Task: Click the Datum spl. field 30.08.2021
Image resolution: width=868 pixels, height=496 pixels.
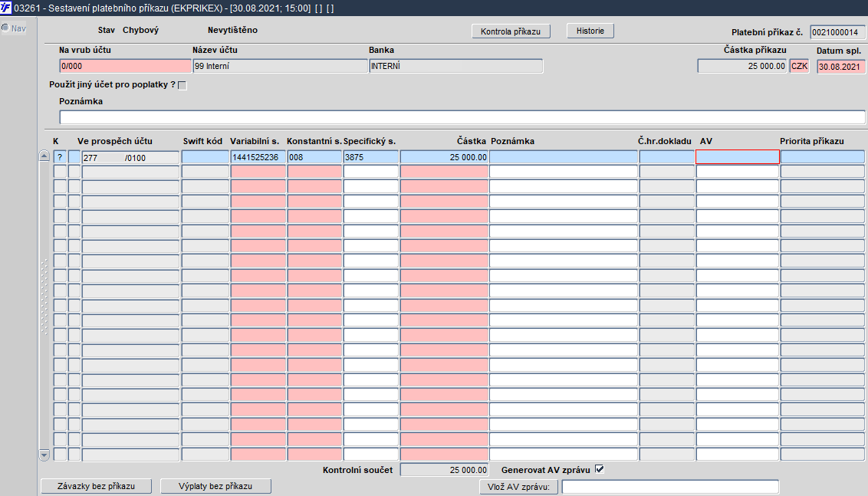Action: [x=841, y=67]
